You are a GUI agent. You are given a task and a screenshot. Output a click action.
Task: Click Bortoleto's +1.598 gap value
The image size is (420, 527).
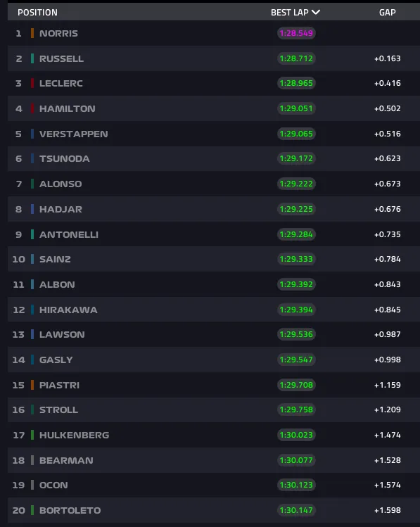tap(388, 510)
